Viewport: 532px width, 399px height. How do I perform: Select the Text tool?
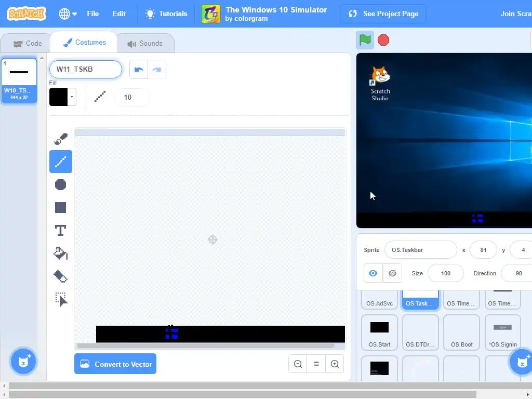click(x=61, y=230)
